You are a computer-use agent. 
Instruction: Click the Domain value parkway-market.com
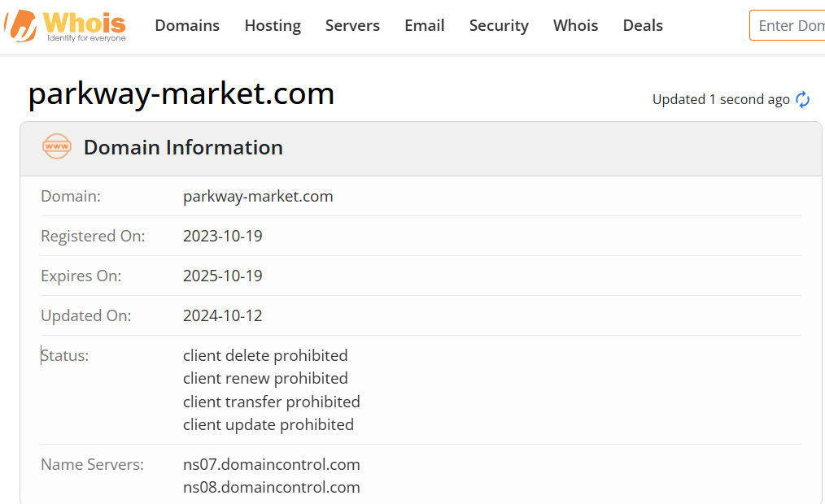point(258,196)
